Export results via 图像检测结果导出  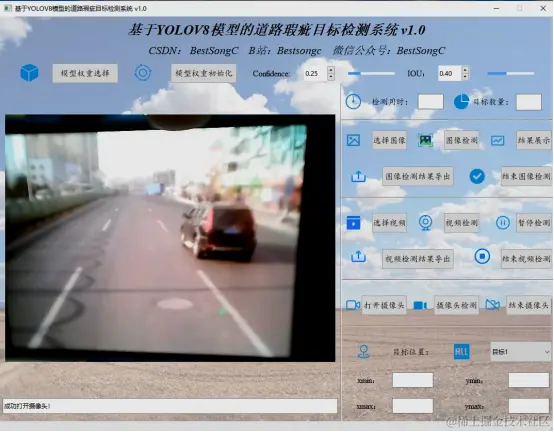click(x=418, y=176)
